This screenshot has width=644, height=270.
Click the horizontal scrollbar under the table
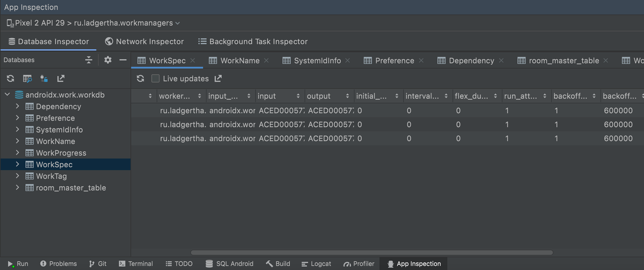point(371,252)
